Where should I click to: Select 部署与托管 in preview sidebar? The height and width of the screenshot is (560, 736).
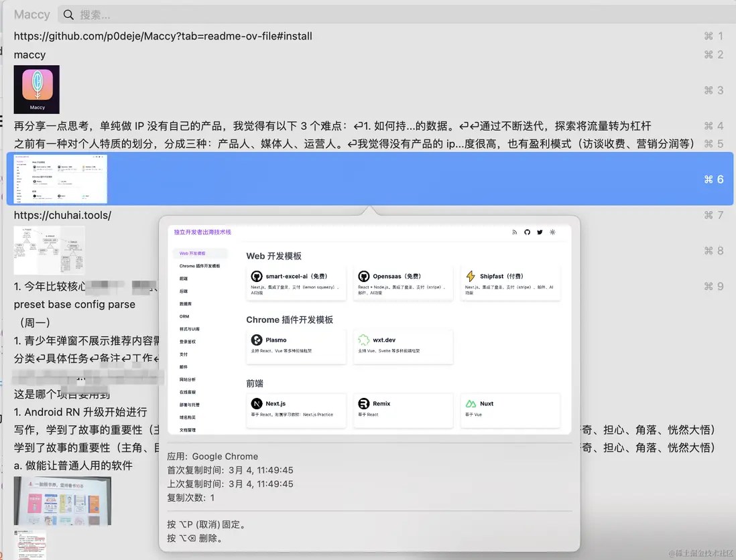pos(189,405)
